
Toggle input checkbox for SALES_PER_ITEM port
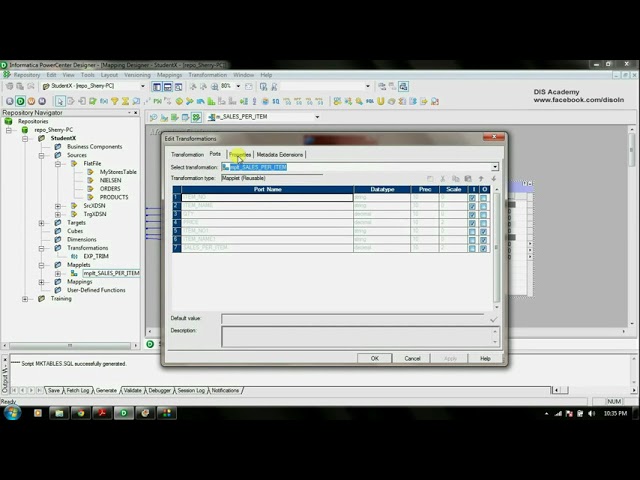tap(472, 248)
